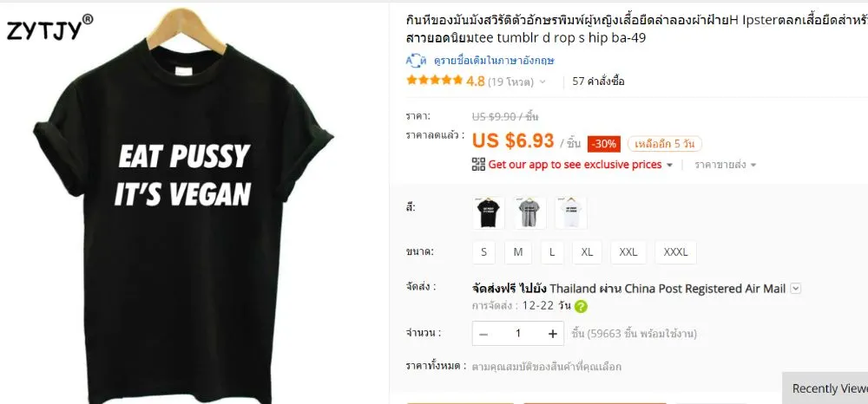Viewport: 868px width, 404px height.
Task: Click the ZYTJY brand logo
Action: [49, 29]
